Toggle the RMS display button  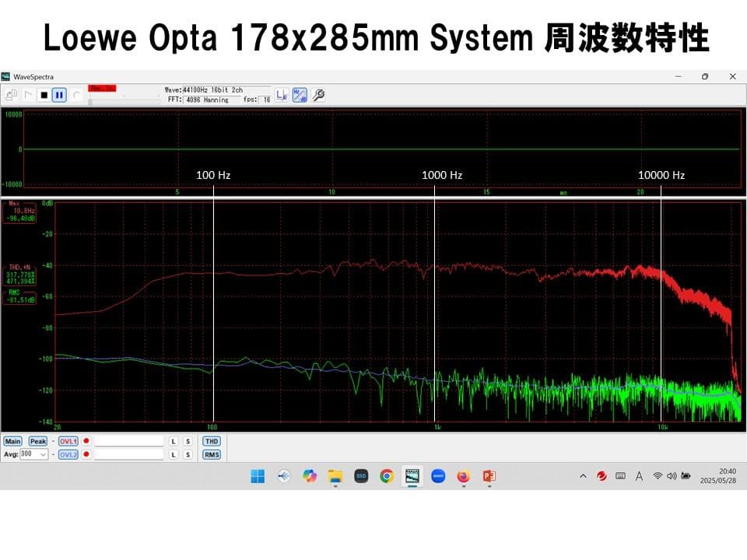tap(212, 455)
